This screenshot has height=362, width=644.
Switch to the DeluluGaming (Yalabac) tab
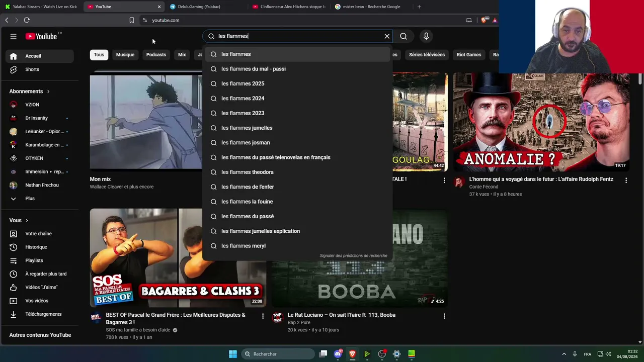(x=206, y=7)
